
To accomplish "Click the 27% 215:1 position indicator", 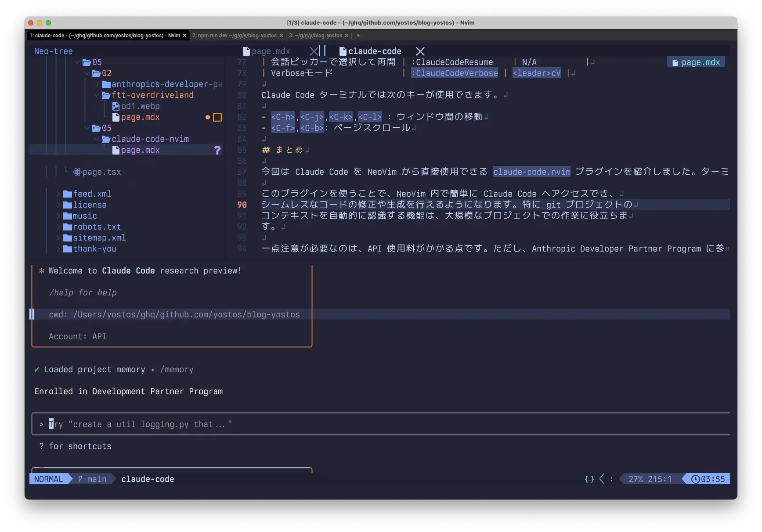I will pos(650,479).
